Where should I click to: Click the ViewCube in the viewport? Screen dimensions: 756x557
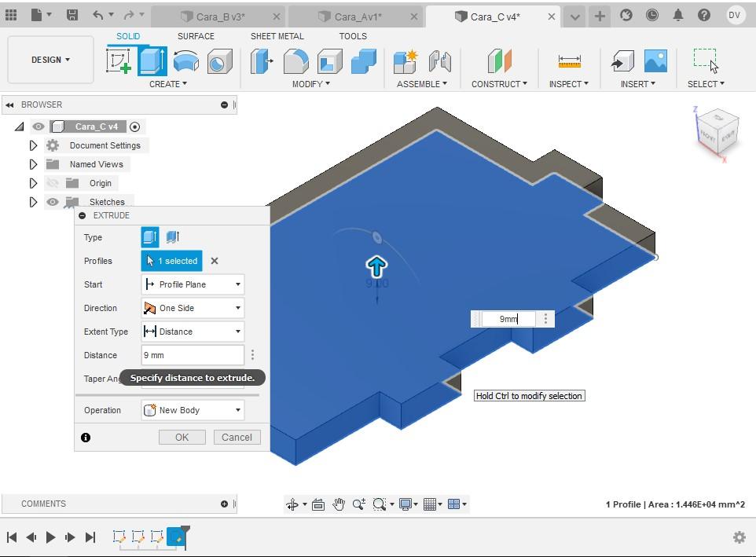click(x=718, y=133)
